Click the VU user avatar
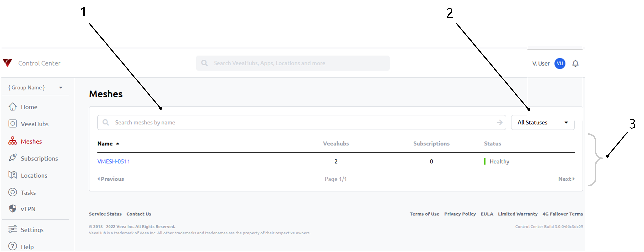The width and height of the screenshot is (644, 252). click(x=560, y=63)
